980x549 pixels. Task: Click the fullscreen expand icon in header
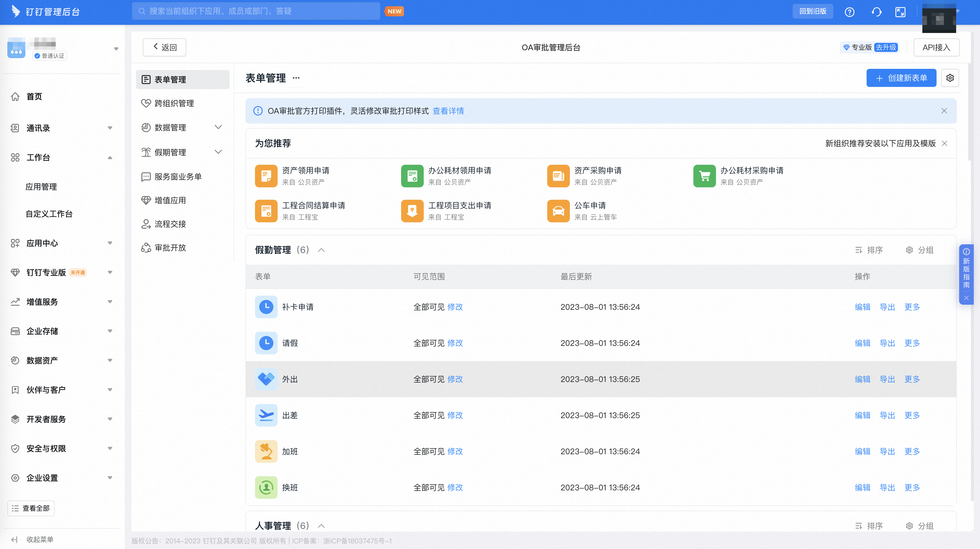(900, 12)
